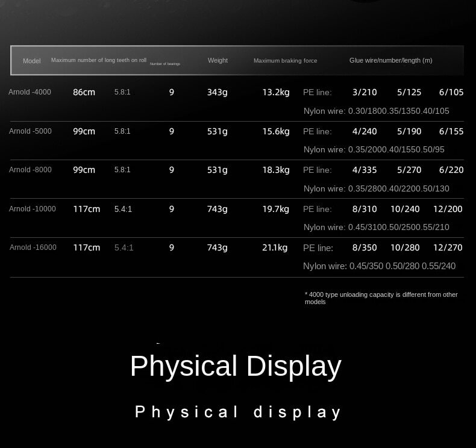The image size is (476, 448).
Task: Click the 531g weight in Arnold -8000 row
Action: [x=218, y=170]
